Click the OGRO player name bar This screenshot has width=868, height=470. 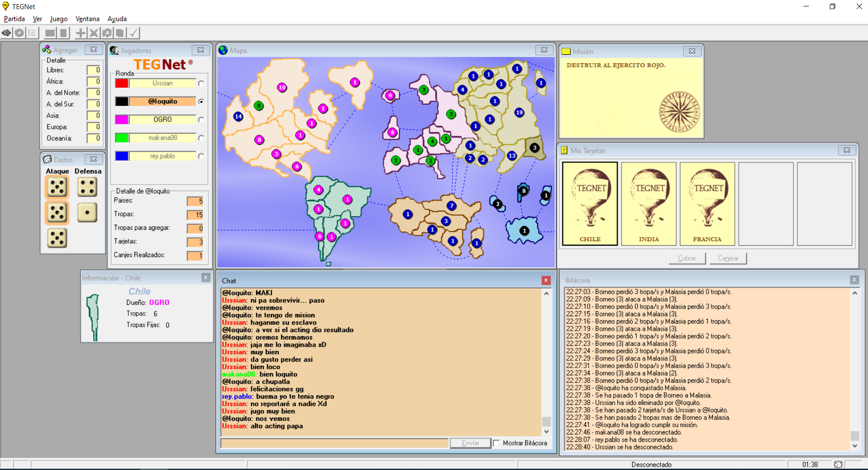coord(162,120)
